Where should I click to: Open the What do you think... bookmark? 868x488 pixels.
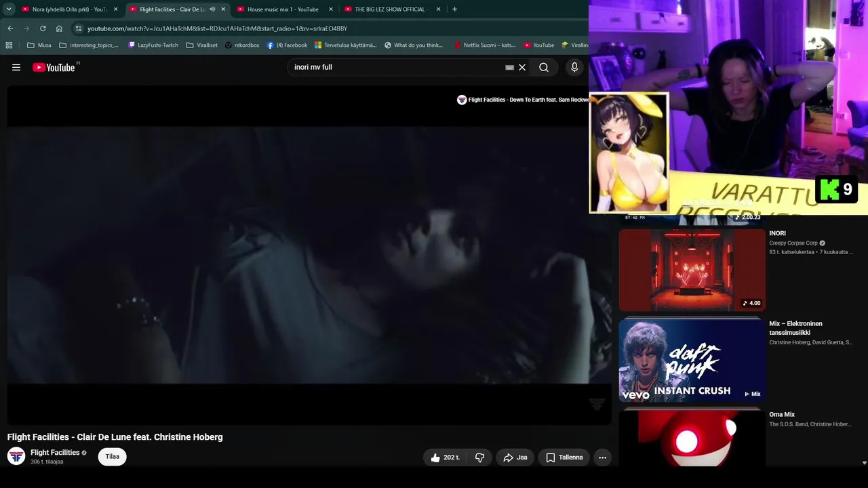click(414, 45)
